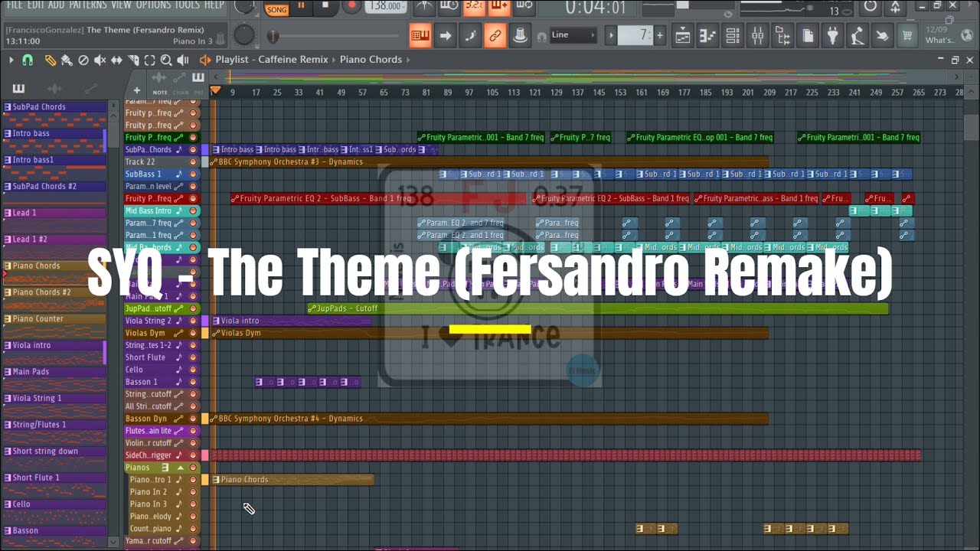Mute the Track 22 track
The width and height of the screenshot is (980, 551).
[193, 161]
